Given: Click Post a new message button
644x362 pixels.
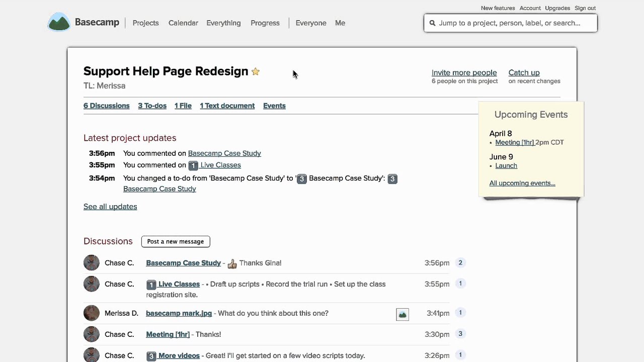Looking at the screenshot, I should tap(176, 241).
